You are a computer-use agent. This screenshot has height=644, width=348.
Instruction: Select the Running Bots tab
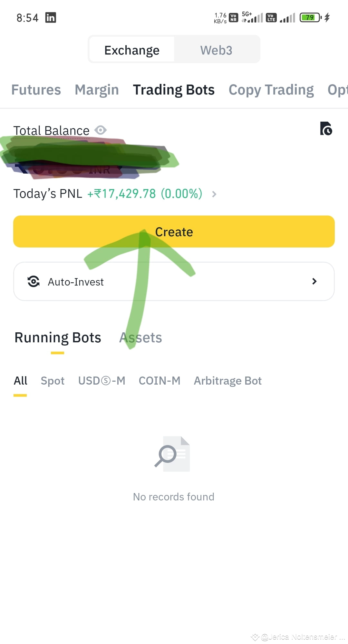coord(57,337)
